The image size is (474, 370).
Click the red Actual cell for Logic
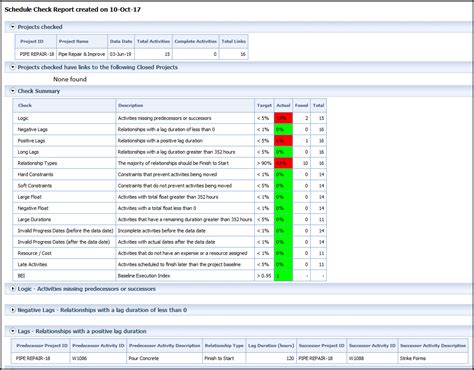pos(283,118)
